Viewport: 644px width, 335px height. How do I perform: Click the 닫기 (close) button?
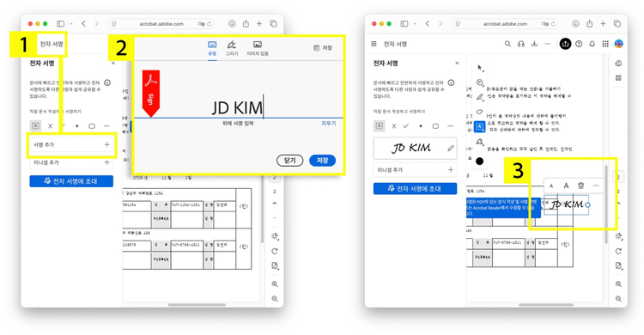(x=290, y=161)
